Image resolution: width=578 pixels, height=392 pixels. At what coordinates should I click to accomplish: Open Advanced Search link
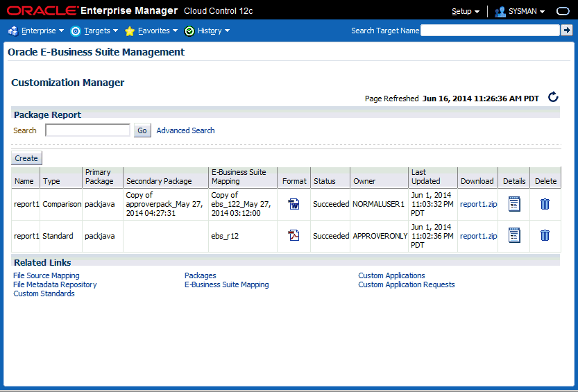[185, 130]
